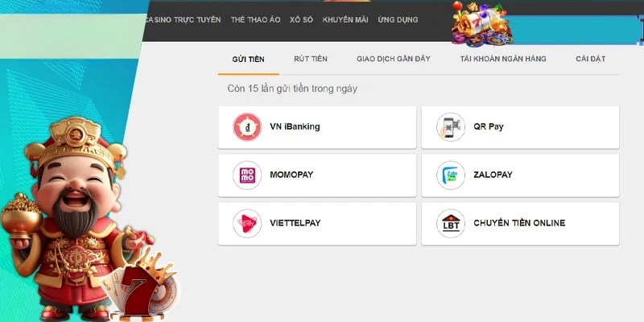
Task: Choose CHUYỂN TIỀN ONLINE deposit option
Action: [x=520, y=224]
